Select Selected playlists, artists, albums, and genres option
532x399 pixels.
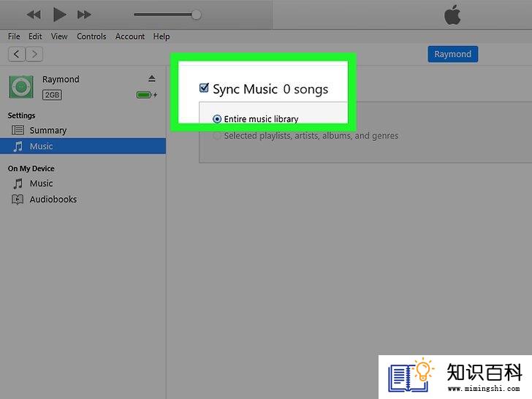[305, 136]
